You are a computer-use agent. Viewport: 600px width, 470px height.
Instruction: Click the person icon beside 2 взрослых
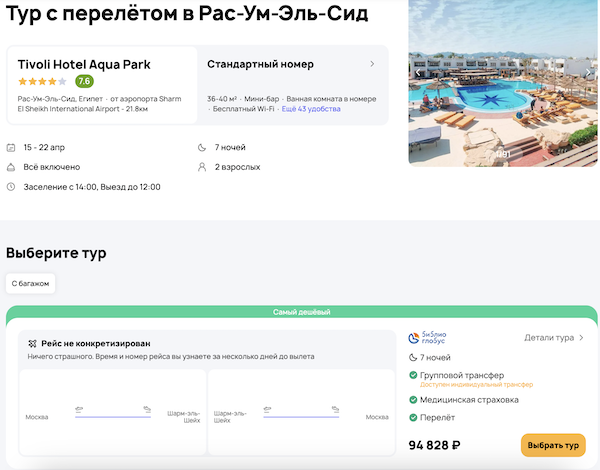click(x=204, y=167)
